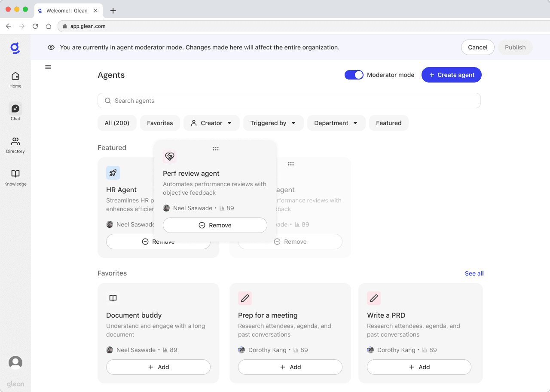This screenshot has width=550, height=392.
Task: Click the browser back arrow
Action: 9,26
